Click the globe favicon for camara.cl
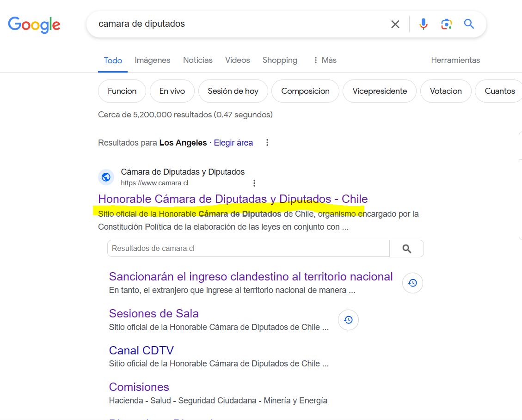 pos(106,177)
